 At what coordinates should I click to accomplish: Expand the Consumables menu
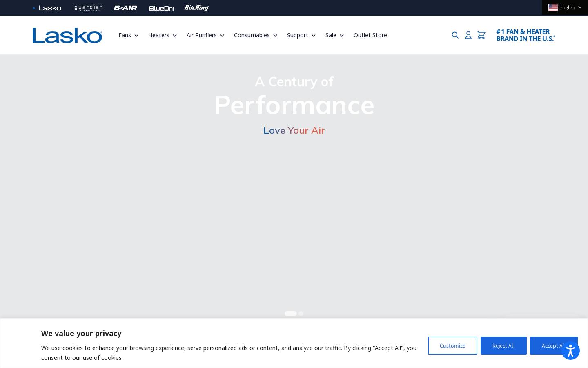(x=255, y=35)
